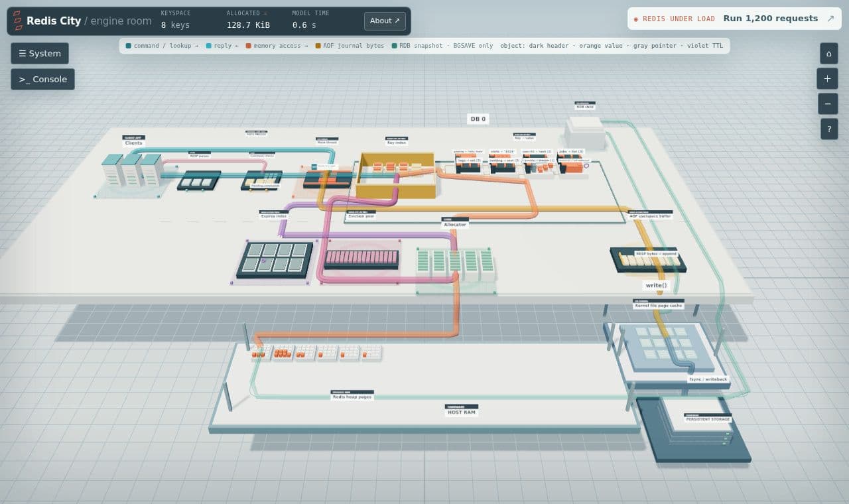The width and height of the screenshot is (849, 504).
Task: Reset view with the home button
Action: (828, 54)
